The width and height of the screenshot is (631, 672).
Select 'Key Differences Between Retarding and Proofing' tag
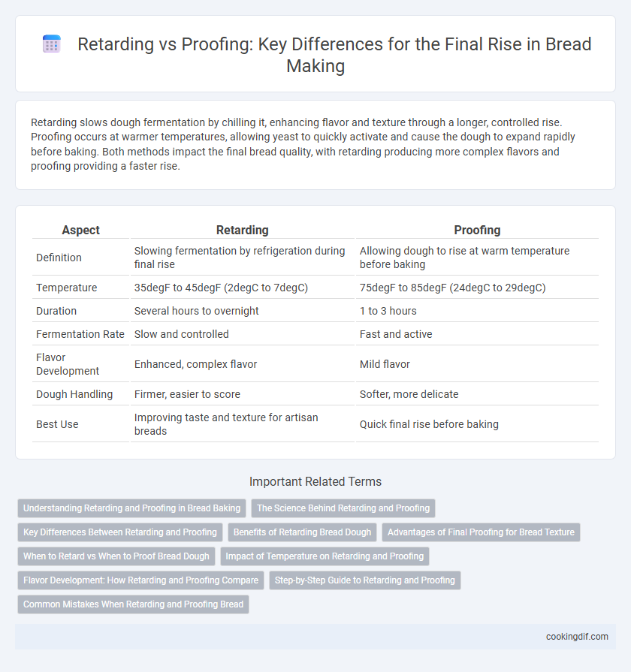(x=120, y=532)
